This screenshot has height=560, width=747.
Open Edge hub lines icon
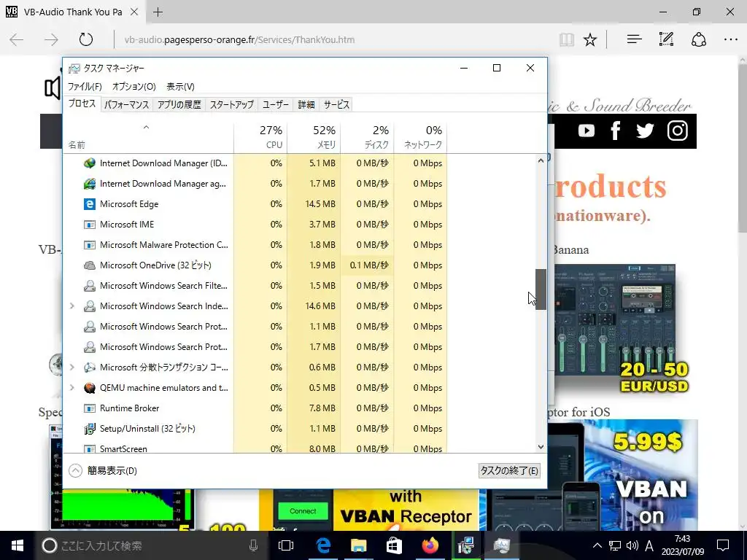click(634, 39)
